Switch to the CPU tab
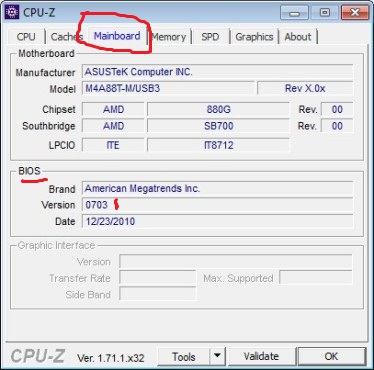The image size is (374, 370). (26, 37)
